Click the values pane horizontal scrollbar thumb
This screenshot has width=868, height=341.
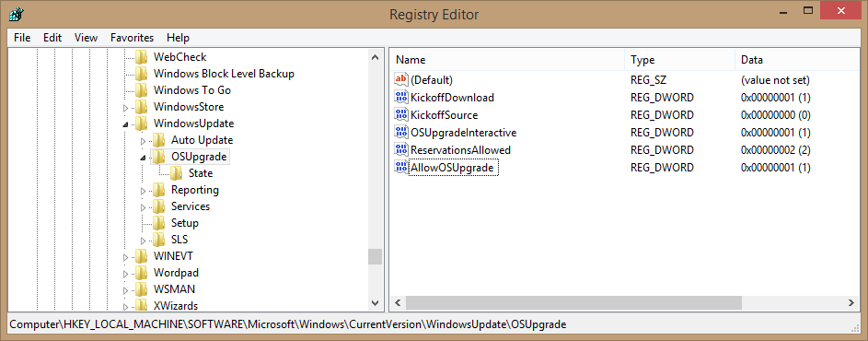click(x=573, y=302)
